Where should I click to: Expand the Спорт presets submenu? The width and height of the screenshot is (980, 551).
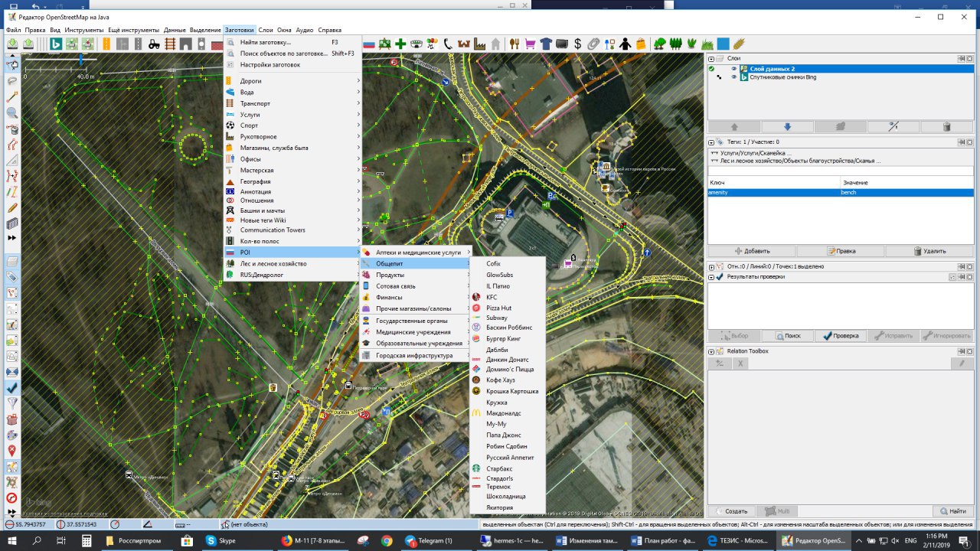point(292,126)
